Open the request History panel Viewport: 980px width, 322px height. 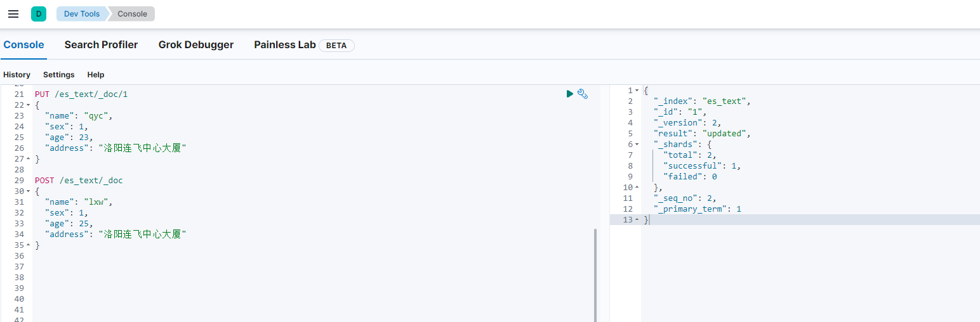click(17, 75)
